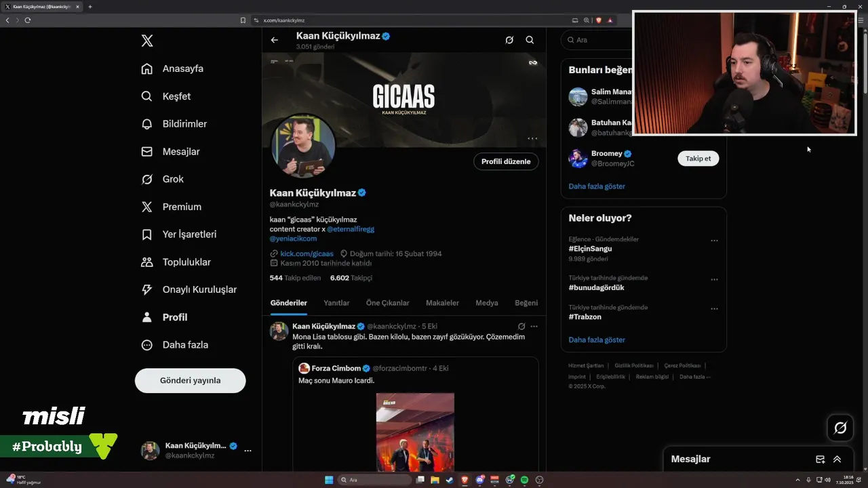This screenshot has width=868, height=488.
Task: Click the Onaylı Kuruluşlar lightning icon
Action: pos(146,289)
